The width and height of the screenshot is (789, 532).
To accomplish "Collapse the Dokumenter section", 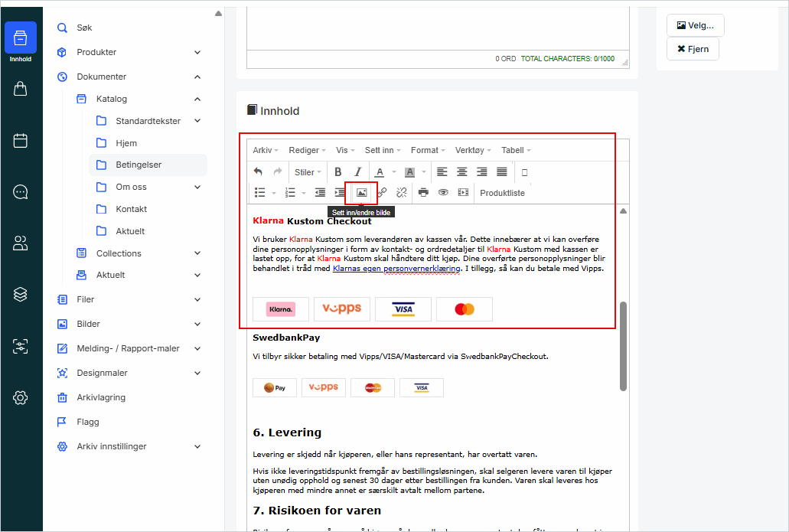I will coord(197,77).
